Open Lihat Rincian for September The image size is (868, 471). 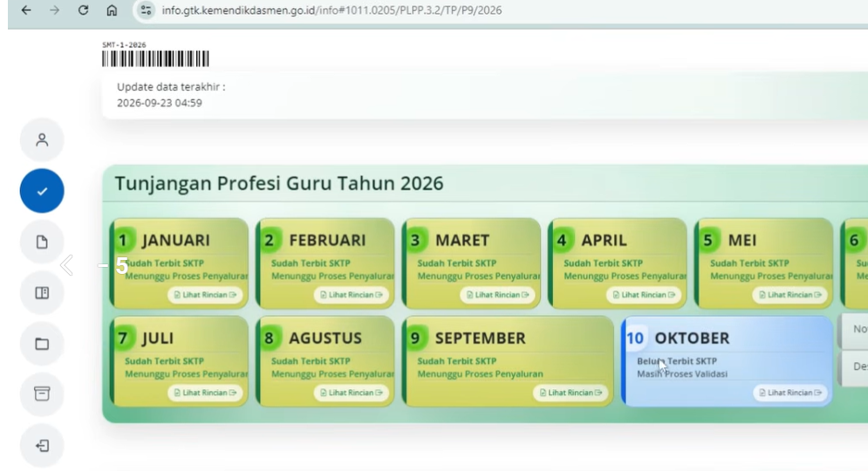571,393
